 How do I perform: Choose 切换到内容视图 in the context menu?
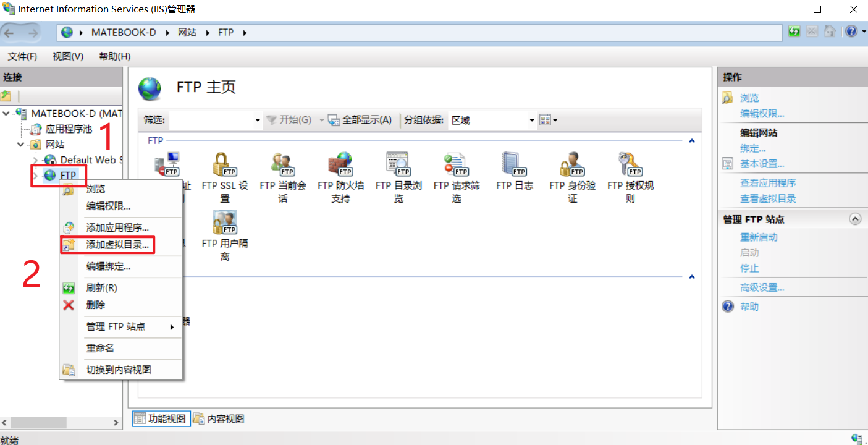coord(121,370)
